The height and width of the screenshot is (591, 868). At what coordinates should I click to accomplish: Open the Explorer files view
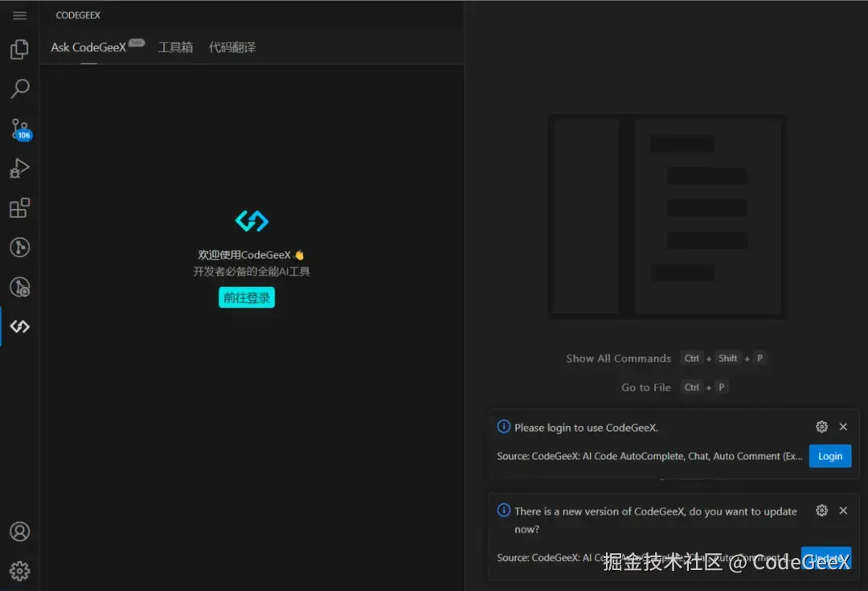pos(19,49)
